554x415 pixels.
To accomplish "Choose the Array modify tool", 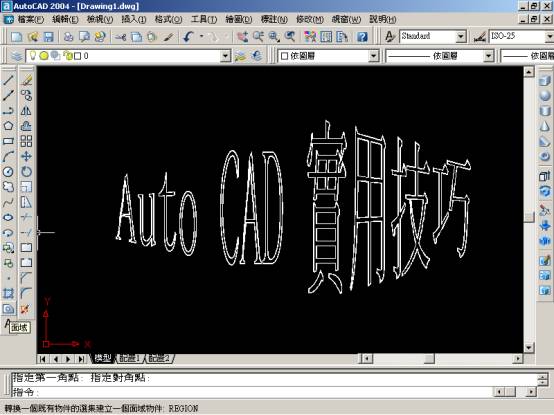I will [x=26, y=141].
